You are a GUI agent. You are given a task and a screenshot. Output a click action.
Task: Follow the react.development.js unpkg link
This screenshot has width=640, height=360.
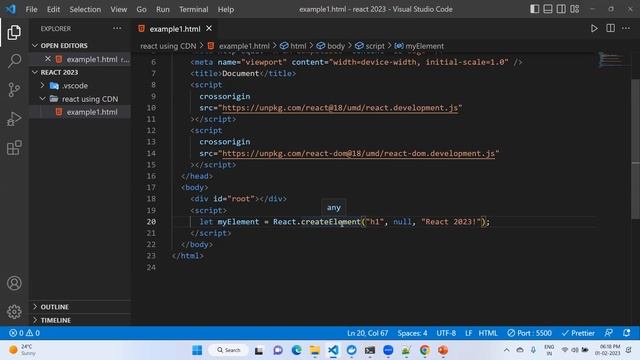coord(340,108)
